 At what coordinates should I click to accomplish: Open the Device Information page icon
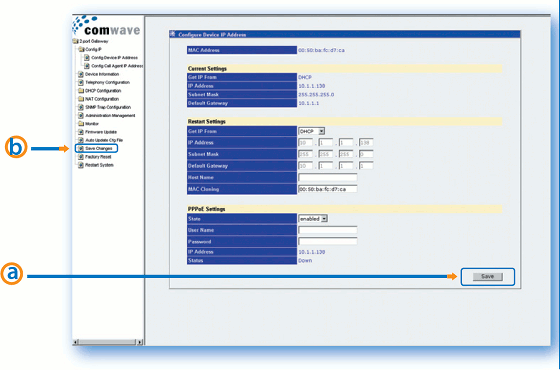(x=81, y=74)
